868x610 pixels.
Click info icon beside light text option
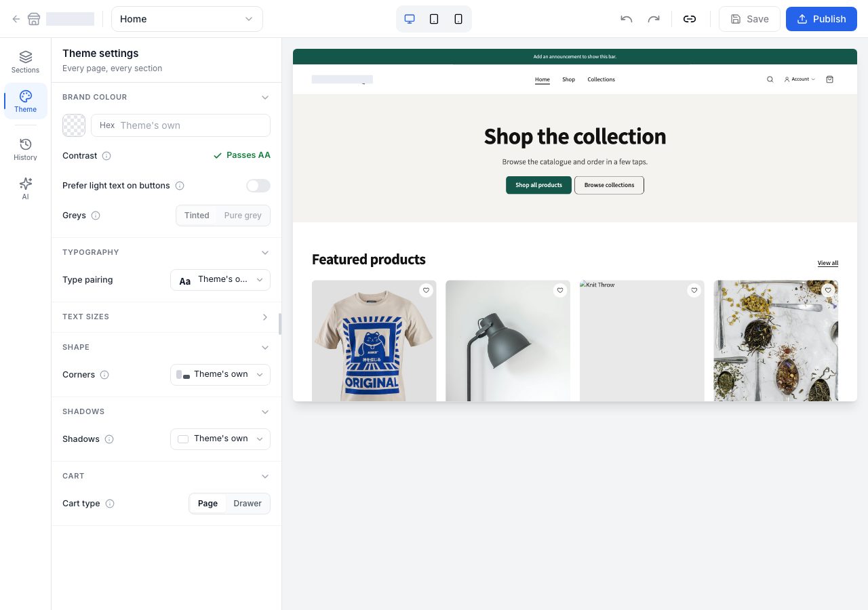[180, 186]
